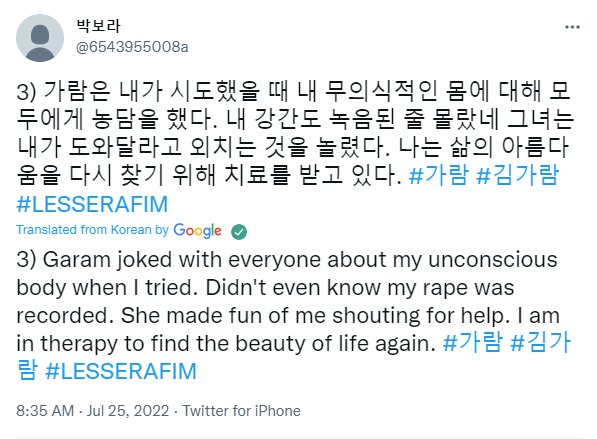The height and width of the screenshot is (439, 597).
Task: Click the head silhouette in avatar circle
Action: pos(40,34)
